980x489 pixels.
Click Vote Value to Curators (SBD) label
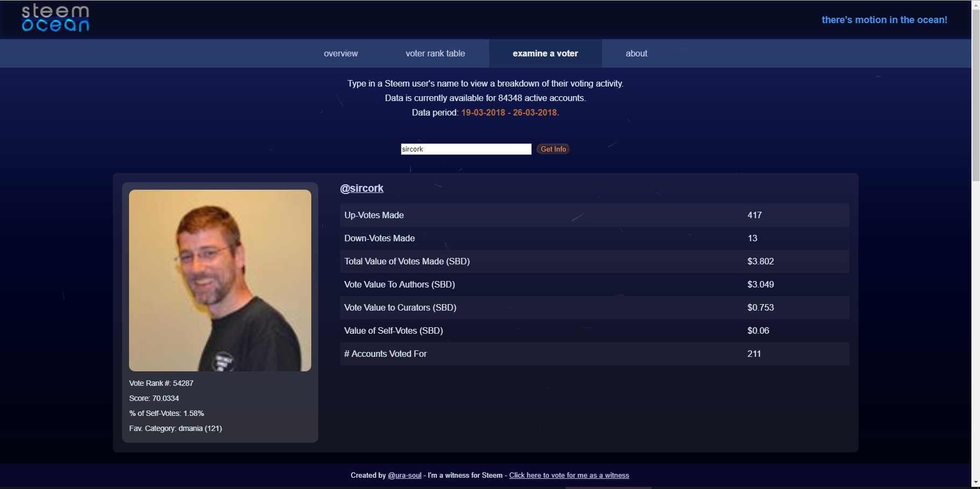pyautogui.click(x=400, y=307)
